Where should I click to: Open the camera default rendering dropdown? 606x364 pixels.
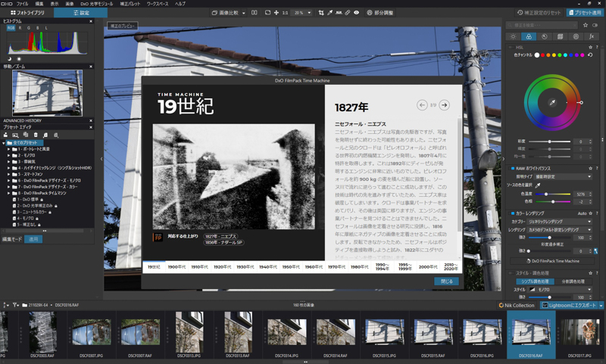click(560, 229)
